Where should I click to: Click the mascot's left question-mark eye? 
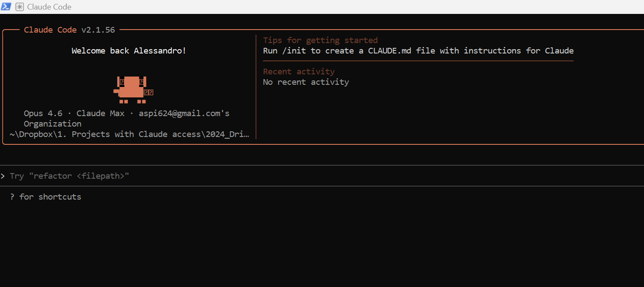click(122, 82)
